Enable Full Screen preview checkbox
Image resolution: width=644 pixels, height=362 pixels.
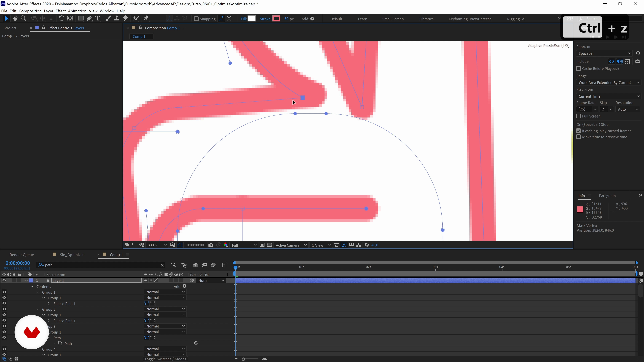tap(578, 116)
